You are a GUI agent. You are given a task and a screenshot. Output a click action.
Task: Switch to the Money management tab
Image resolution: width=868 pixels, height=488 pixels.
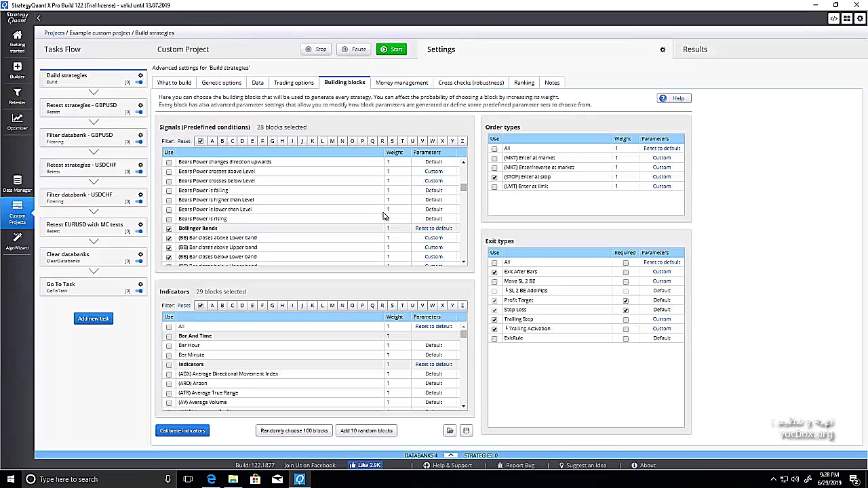[x=401, y=83]
